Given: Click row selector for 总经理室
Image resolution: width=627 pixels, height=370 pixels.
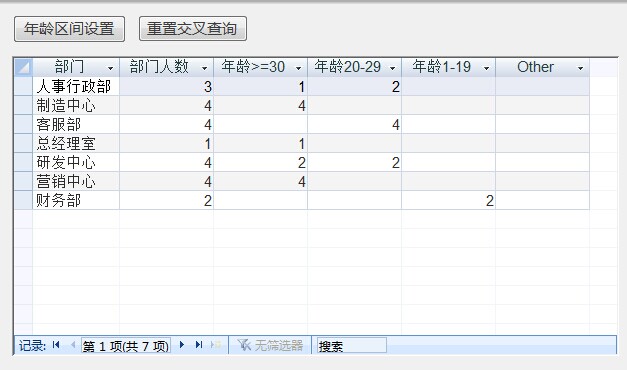Looking at the screenshot, I should tap(23, 144).
